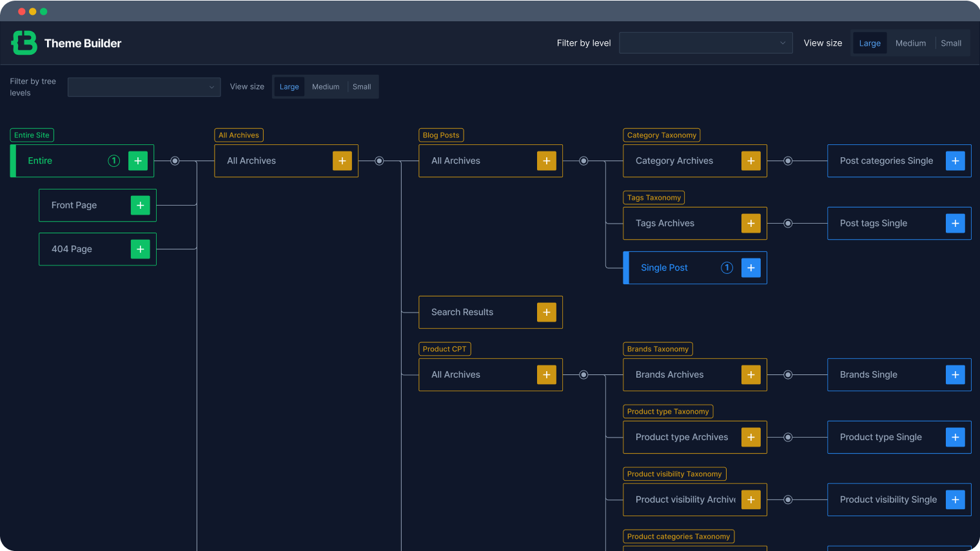Select Large view size in header
Viewport: 980px width, 551px height.
click(x=870, y=43)
